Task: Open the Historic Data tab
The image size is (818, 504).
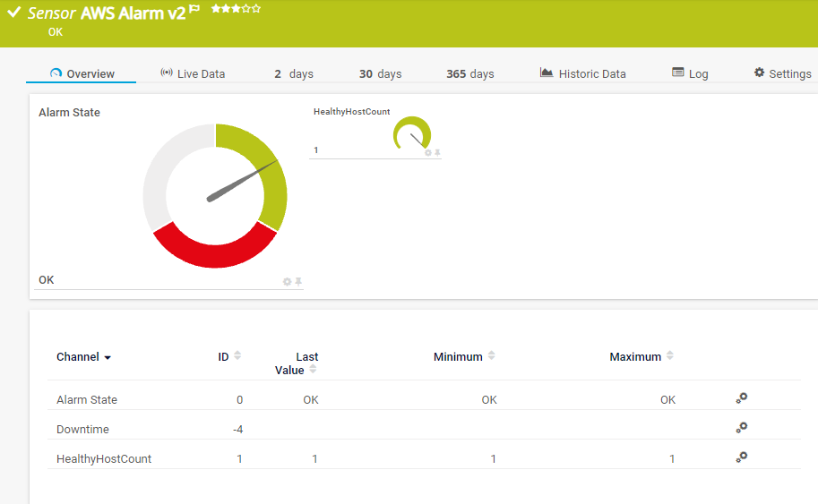Action: (x=582, y=73)
